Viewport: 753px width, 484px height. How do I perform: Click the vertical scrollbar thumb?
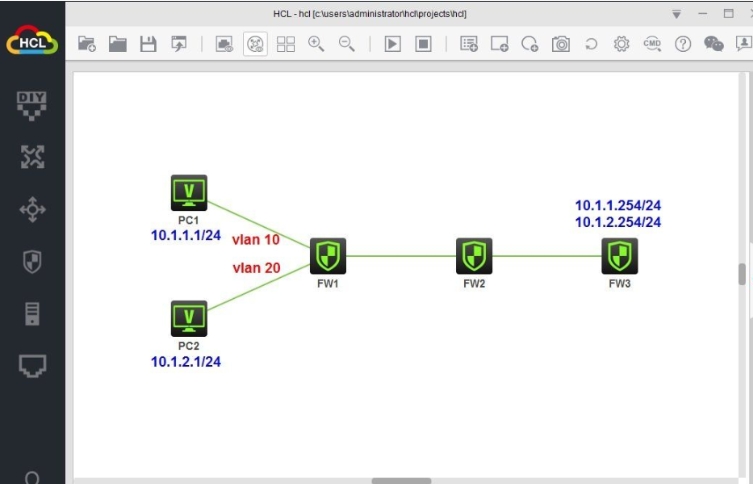point(742,274)
